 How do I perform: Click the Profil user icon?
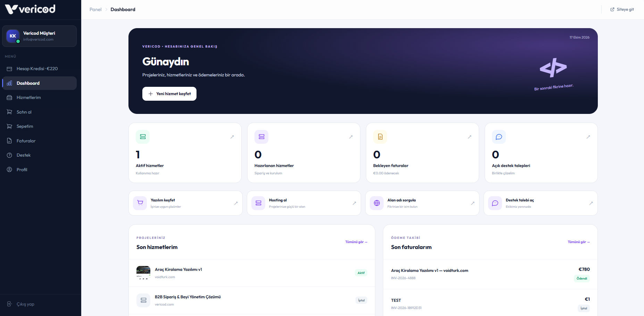[x=9, y=170]
